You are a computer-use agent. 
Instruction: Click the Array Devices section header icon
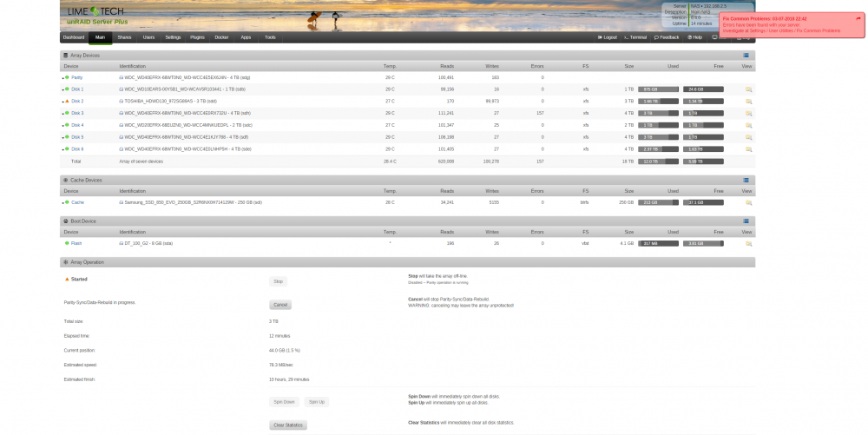65,56
